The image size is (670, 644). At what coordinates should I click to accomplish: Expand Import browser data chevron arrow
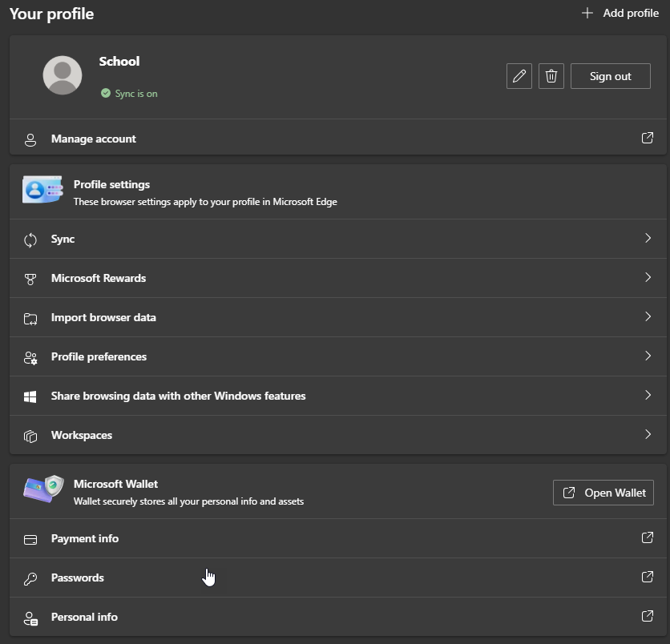coord(648,316)
